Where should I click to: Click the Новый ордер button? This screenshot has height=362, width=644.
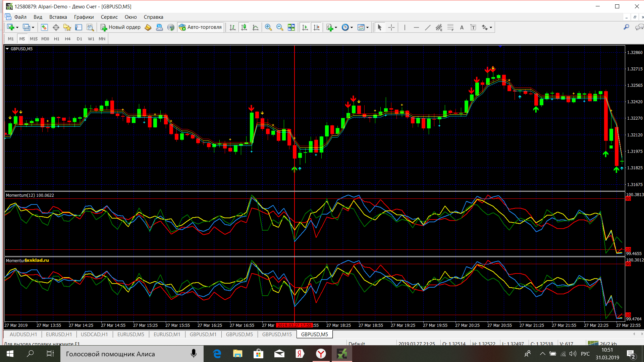coord(121,27)
